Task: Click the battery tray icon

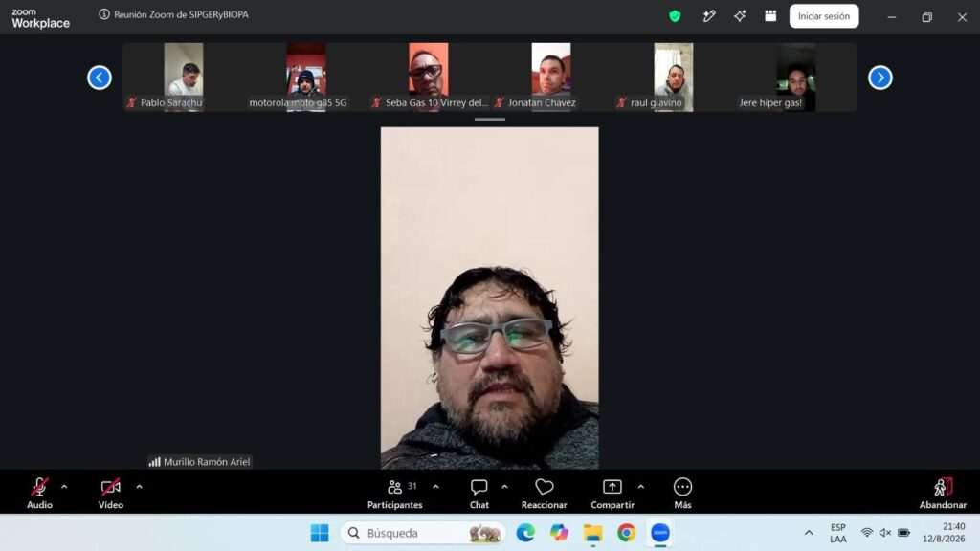Action: coord(903,533)
